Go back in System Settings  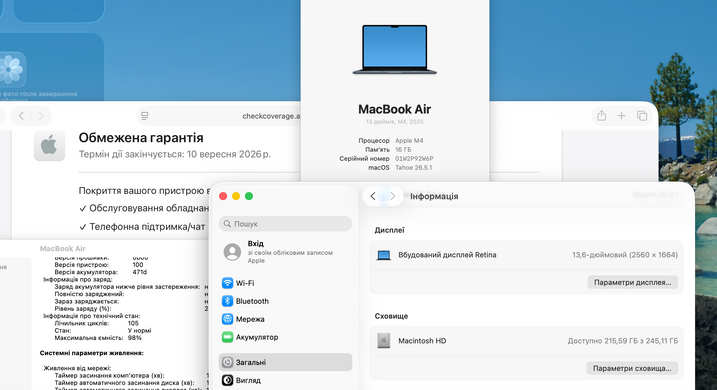click(373, 196)
